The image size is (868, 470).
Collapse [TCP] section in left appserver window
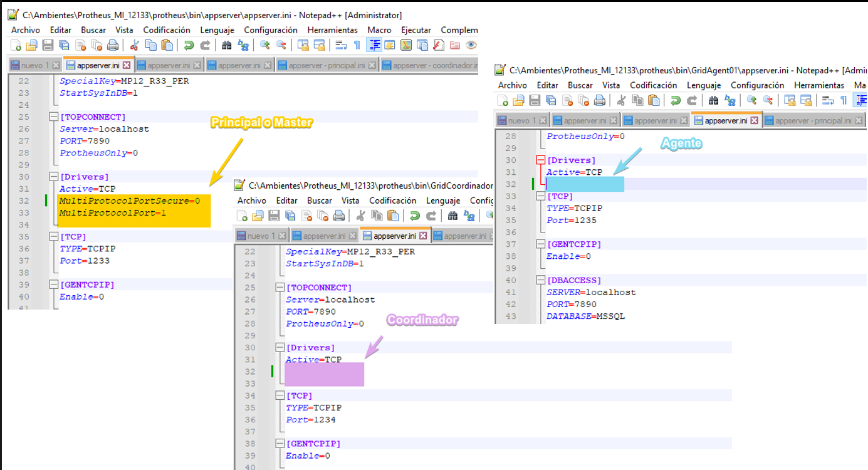pos(53,237)
